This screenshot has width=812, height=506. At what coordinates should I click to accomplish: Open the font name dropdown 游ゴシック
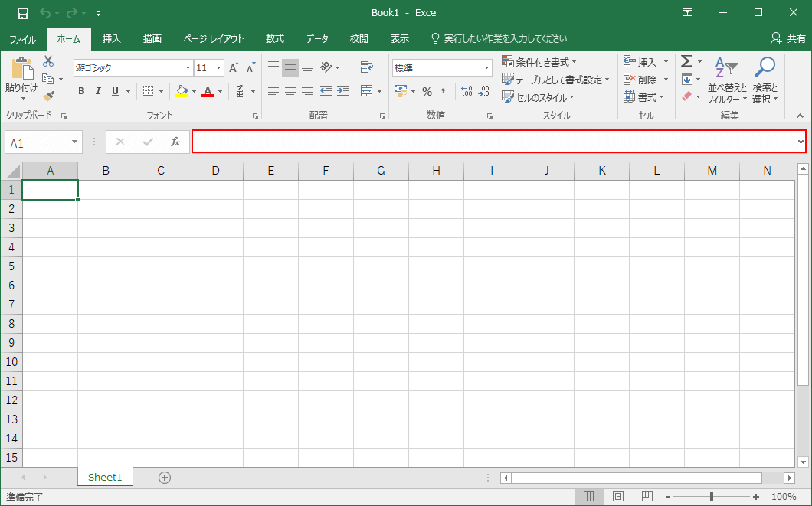(188, 68)
